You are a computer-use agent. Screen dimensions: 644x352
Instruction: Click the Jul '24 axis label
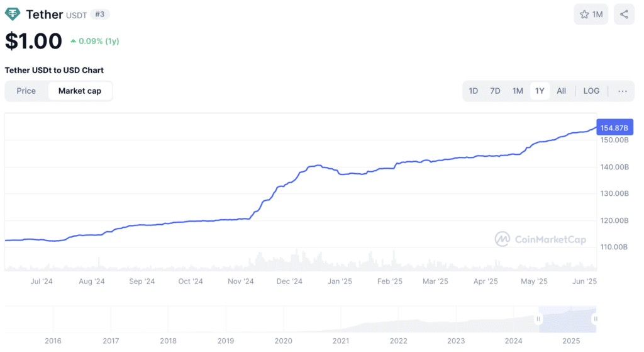[42, 281]
